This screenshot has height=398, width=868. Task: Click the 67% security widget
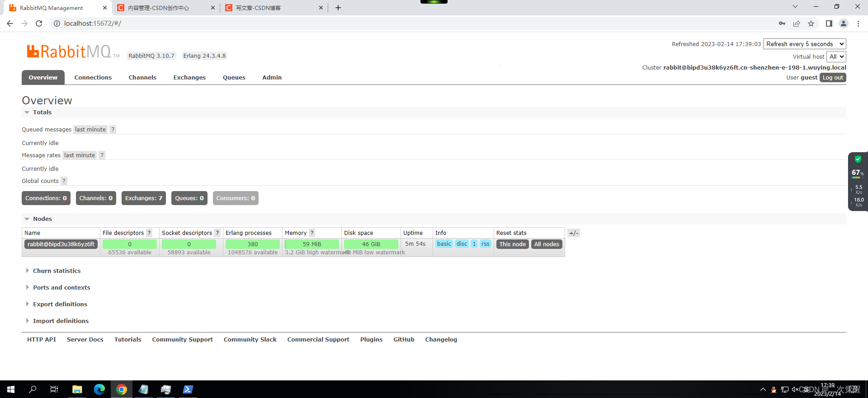tap(858, 173)
